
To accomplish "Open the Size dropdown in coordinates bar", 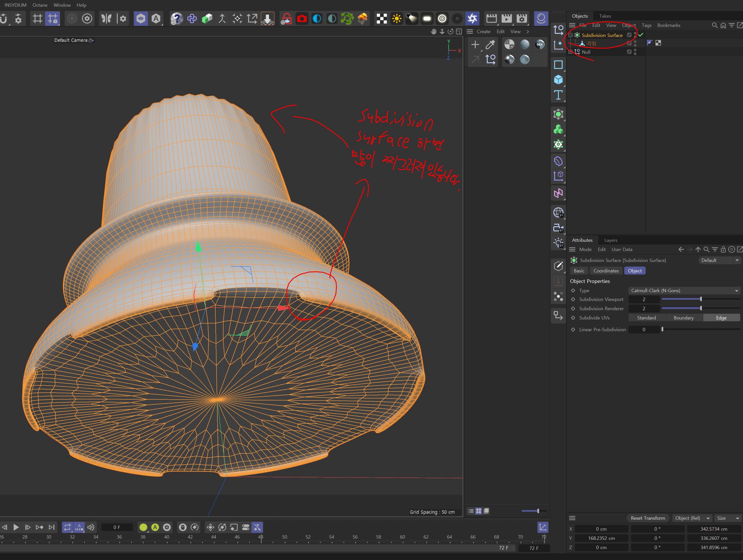I will point(728,518).
